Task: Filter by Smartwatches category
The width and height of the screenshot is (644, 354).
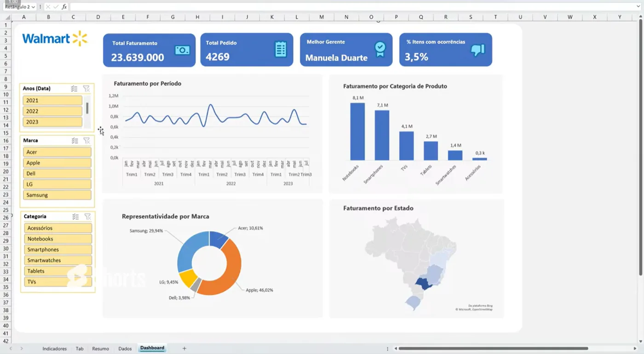Action: 58,260
